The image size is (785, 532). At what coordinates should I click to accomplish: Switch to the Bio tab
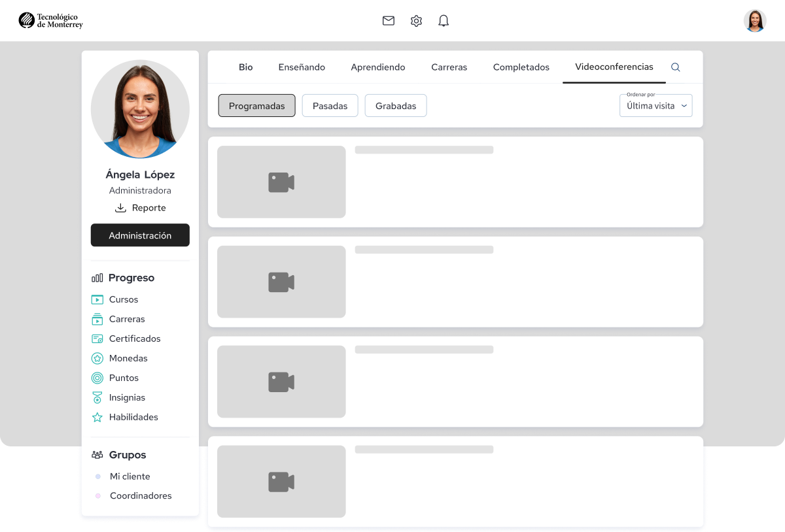click(x=246, y=67)
